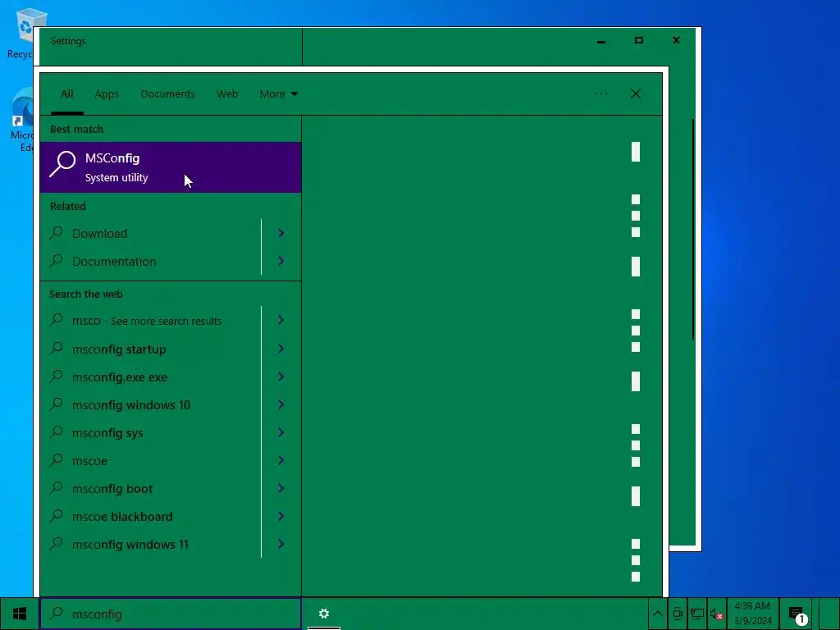Switch to the All search tab
This screenshot has width=840, height=630.
[x=67, y=94]
